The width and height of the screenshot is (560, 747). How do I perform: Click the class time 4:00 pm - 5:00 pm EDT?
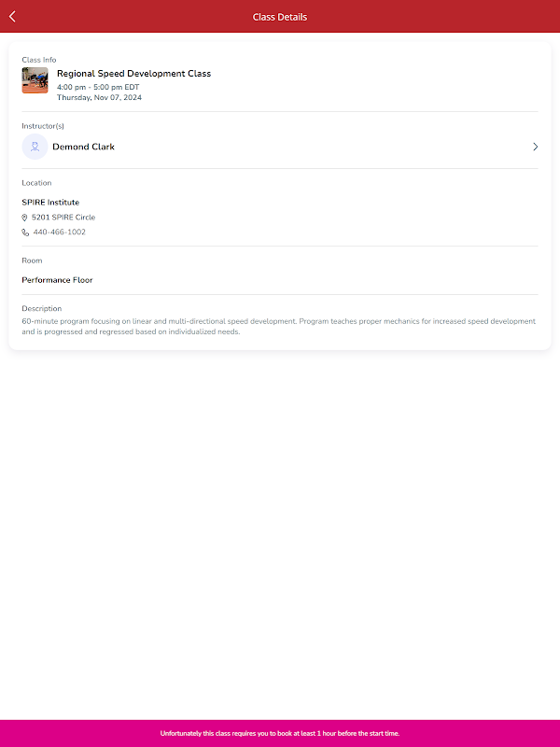(98, 87)
